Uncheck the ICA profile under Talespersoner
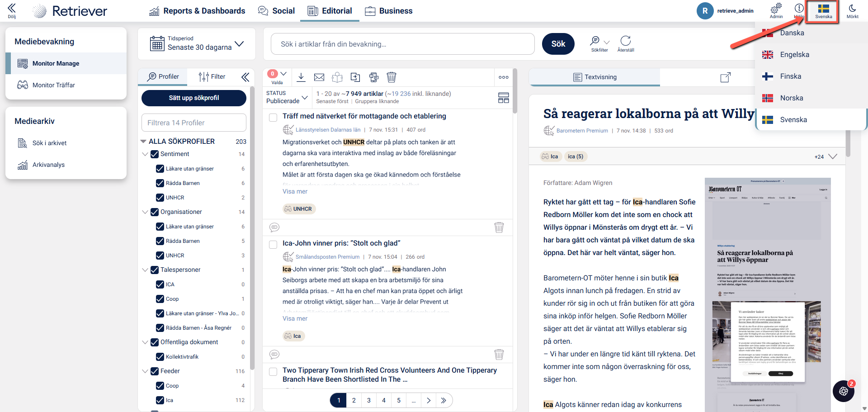Viewport: 868px width, 412px height. pyautogui.click(x=160, y=284)
